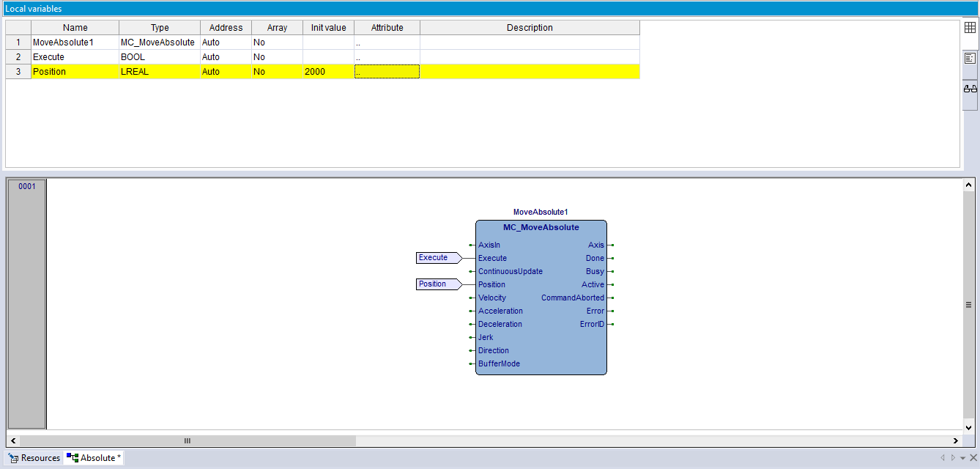This screenshot has width=980, height=469.
Task: Switch to the text declaration view icon
Action: (970, 58)
